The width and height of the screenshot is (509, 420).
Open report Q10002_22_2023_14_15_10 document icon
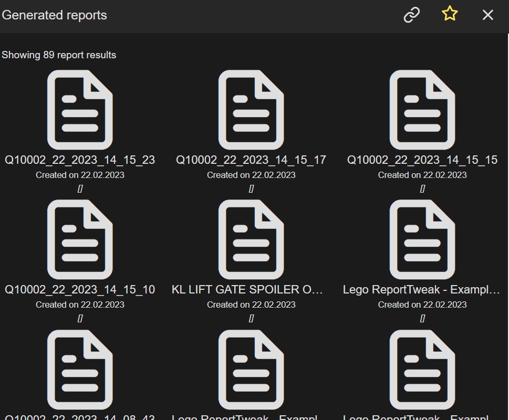coord(79,239)
